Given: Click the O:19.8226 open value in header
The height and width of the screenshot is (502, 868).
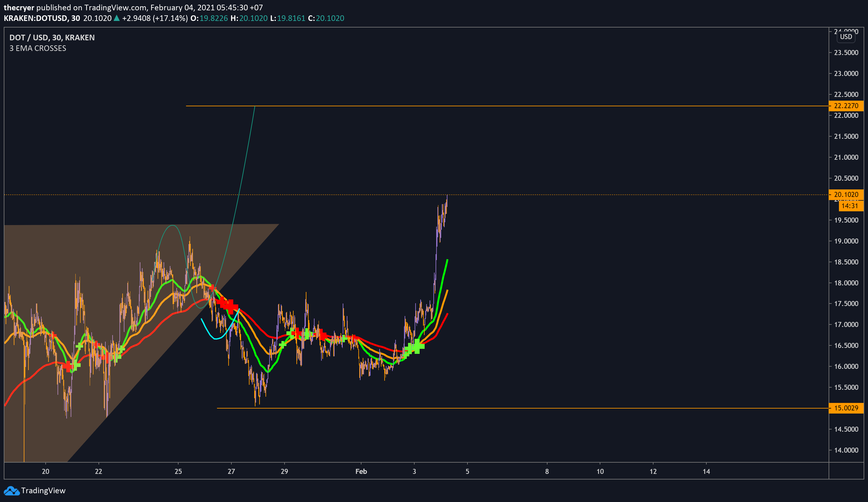Looking at the screenshot, I should pyautogui.click(x=209, y=18).
